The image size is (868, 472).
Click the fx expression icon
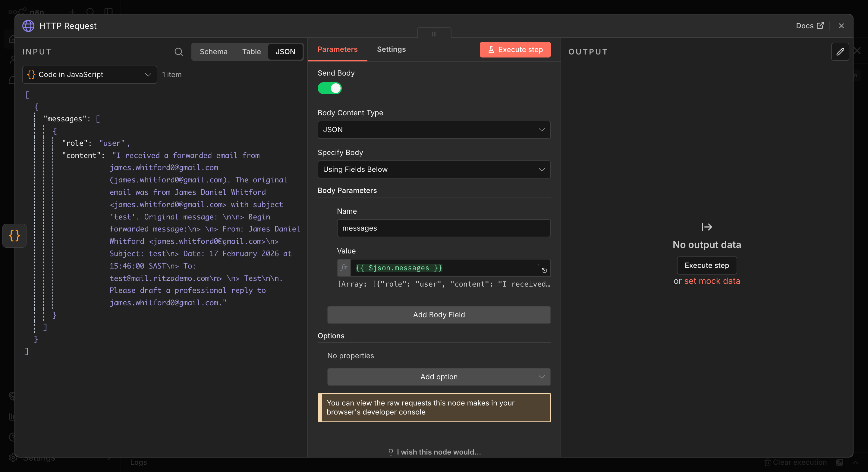click(x=344, y=268)
